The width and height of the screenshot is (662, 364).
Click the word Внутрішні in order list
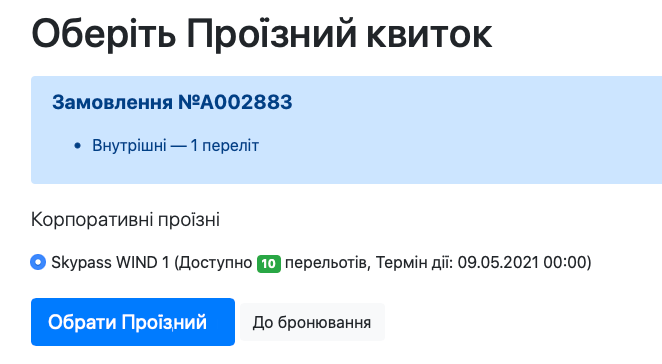click(129, 146)
